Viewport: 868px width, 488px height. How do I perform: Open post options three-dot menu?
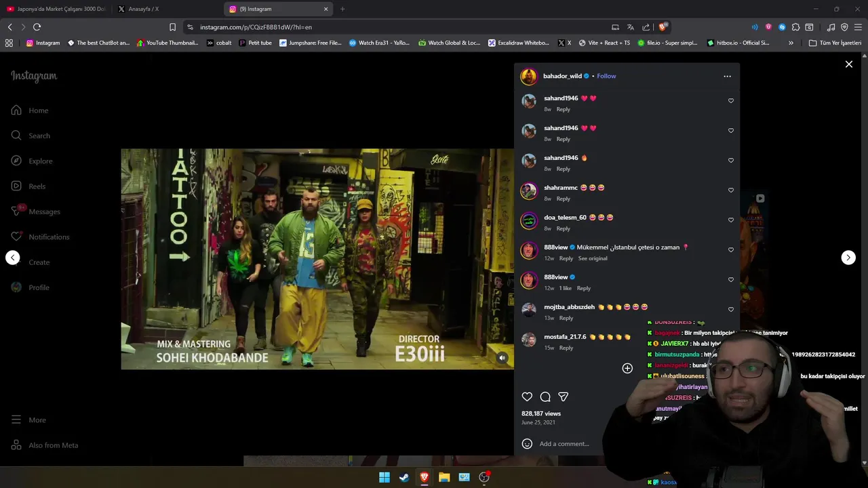[727, 76]
